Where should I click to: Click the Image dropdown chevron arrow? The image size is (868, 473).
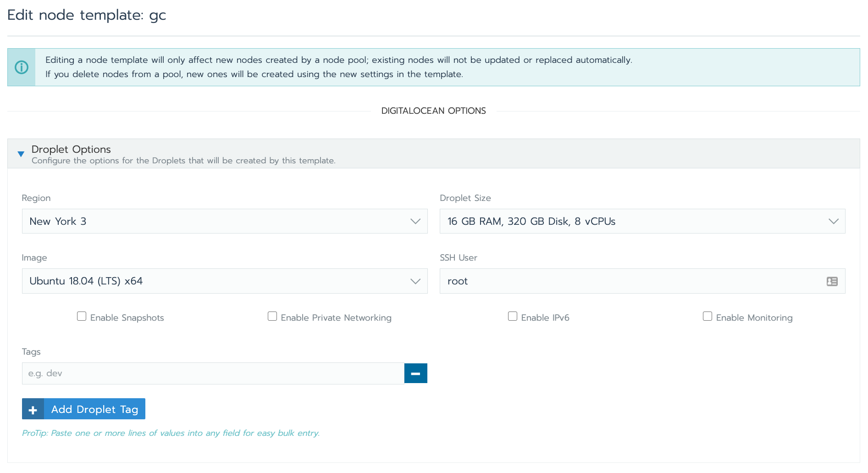tap(415, 281)
